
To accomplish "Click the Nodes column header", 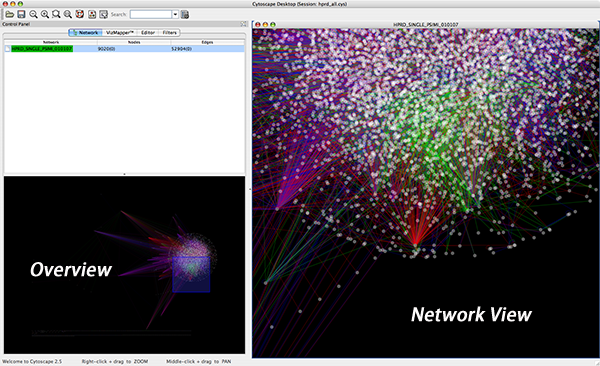I will click(x=134, y=42).
